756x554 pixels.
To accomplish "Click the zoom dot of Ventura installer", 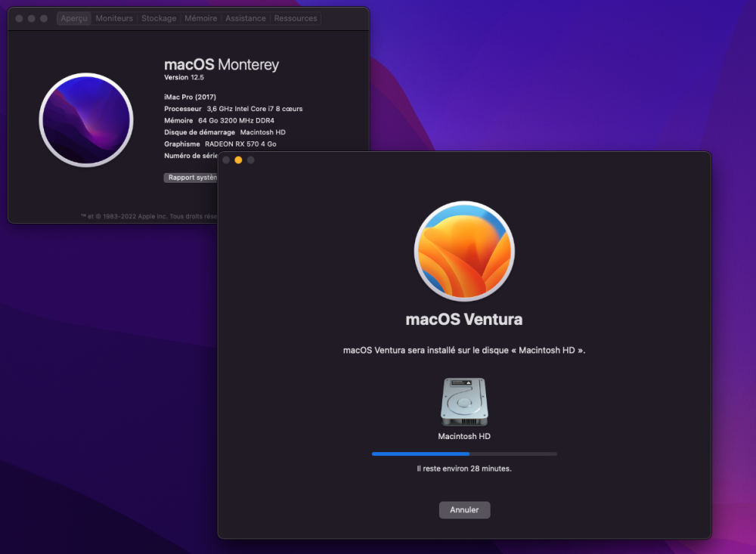I will [251, 160].
